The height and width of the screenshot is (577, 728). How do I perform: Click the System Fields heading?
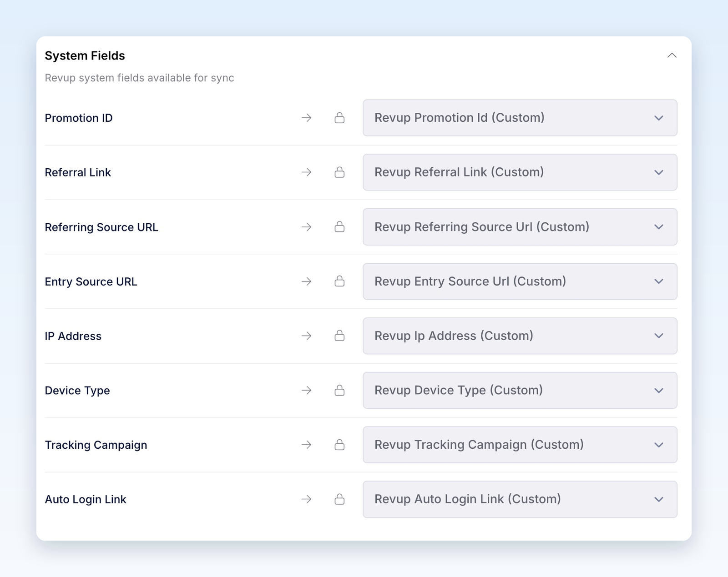(85, 55)
